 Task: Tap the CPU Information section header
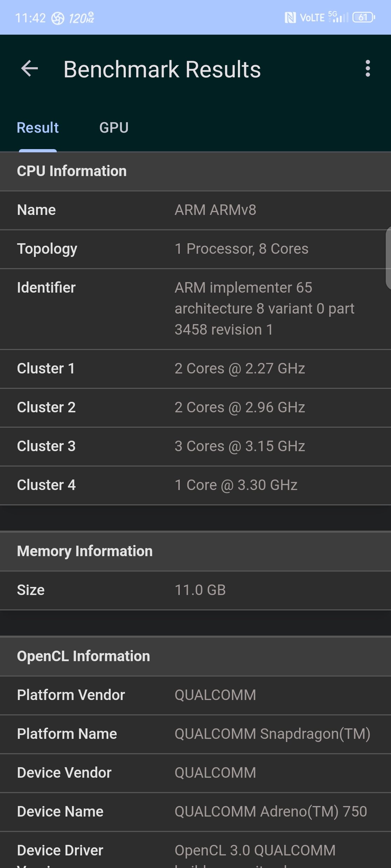click(x=195, y=171)
